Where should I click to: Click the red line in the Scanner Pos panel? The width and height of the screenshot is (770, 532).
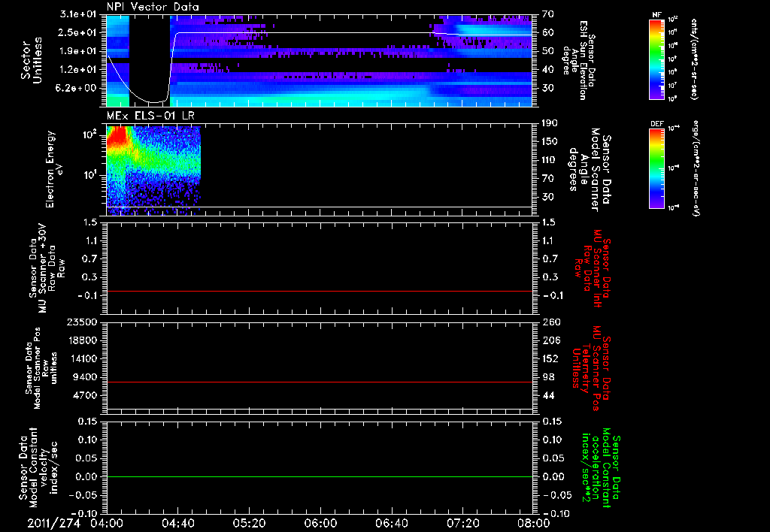tap(320, 382)
